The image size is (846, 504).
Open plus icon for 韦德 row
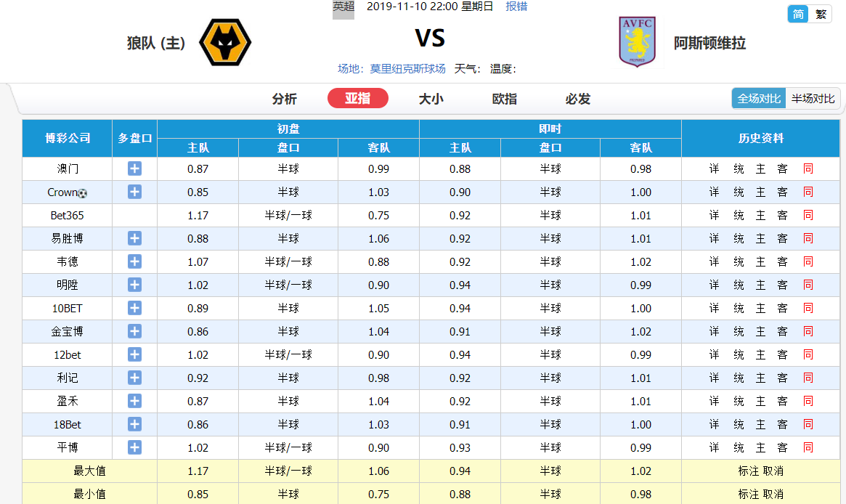coord(134,261)
